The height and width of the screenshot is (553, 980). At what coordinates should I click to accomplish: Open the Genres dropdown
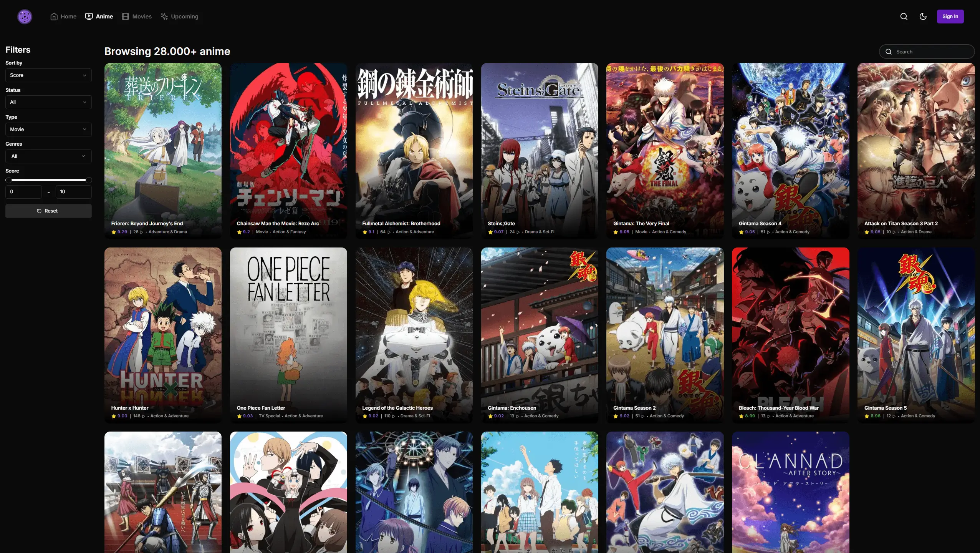point(48,156)
